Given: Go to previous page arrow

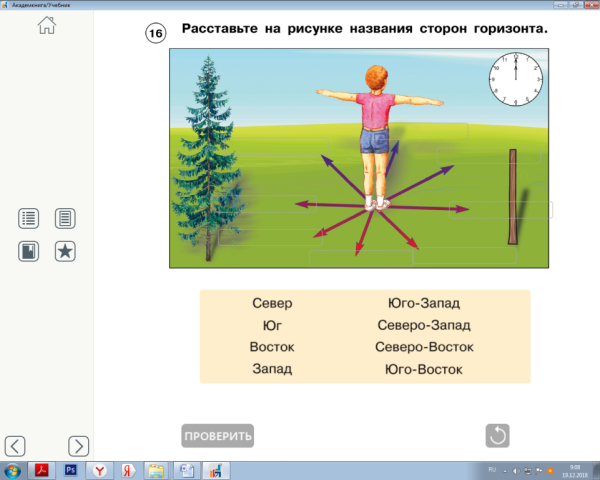Looking at the screenshot, I should click(x=15, y=446).
